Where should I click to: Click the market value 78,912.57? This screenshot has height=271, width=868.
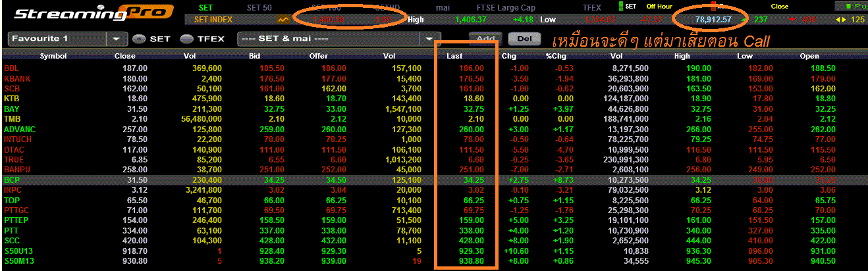click(714, 20)
